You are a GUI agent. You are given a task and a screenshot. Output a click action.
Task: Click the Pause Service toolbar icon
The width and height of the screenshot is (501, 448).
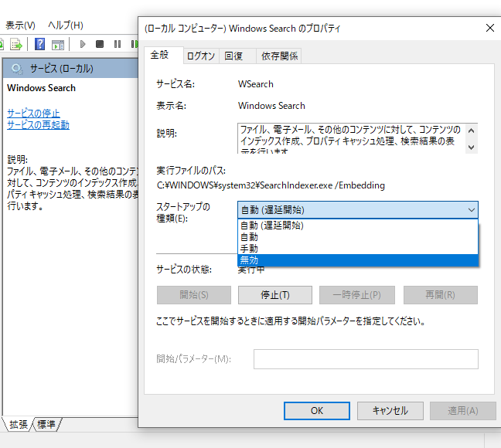pos(118,44)
